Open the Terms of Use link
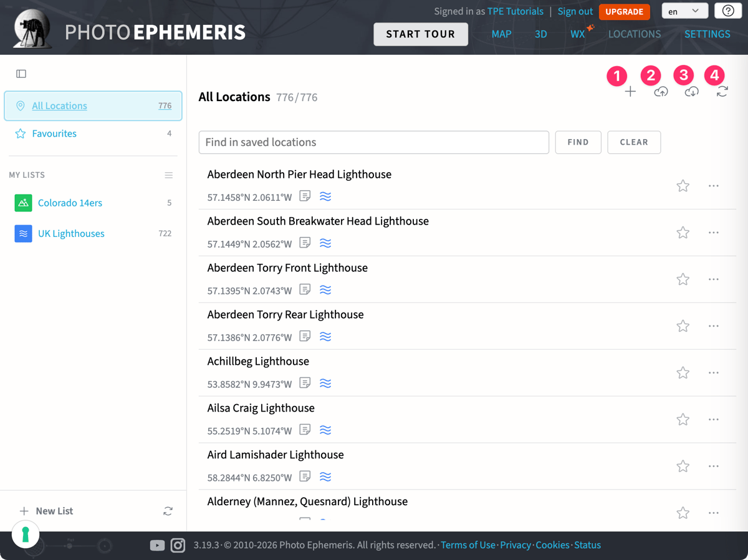This screenshot has width=748, height=560. pos(468,545)
